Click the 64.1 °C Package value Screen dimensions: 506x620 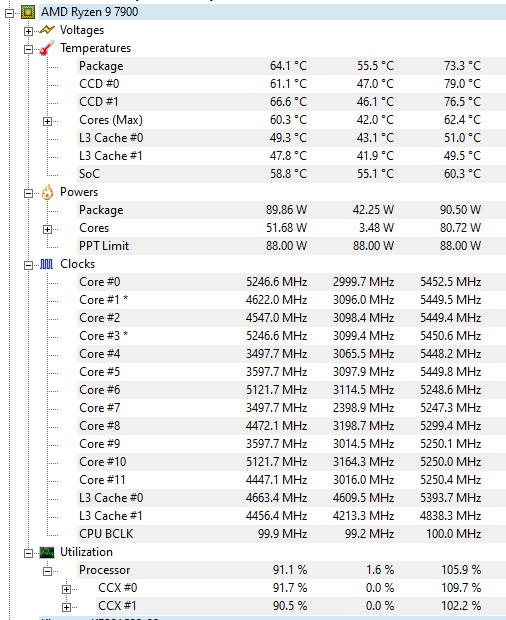288,66
